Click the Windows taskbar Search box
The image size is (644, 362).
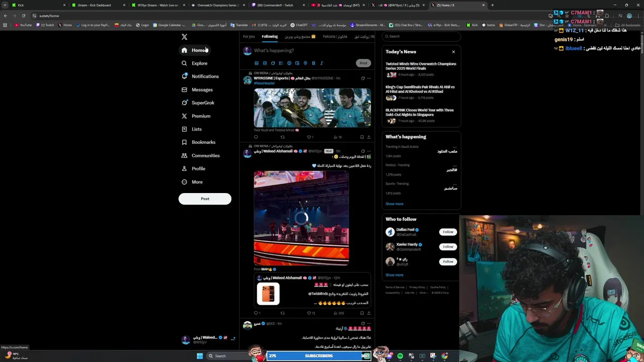228,356
